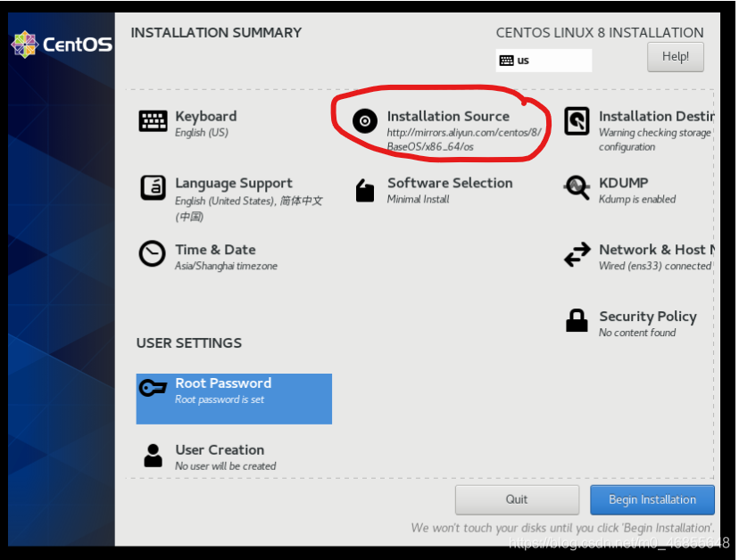Click the Security Policy padlock icon

point(577,321)
